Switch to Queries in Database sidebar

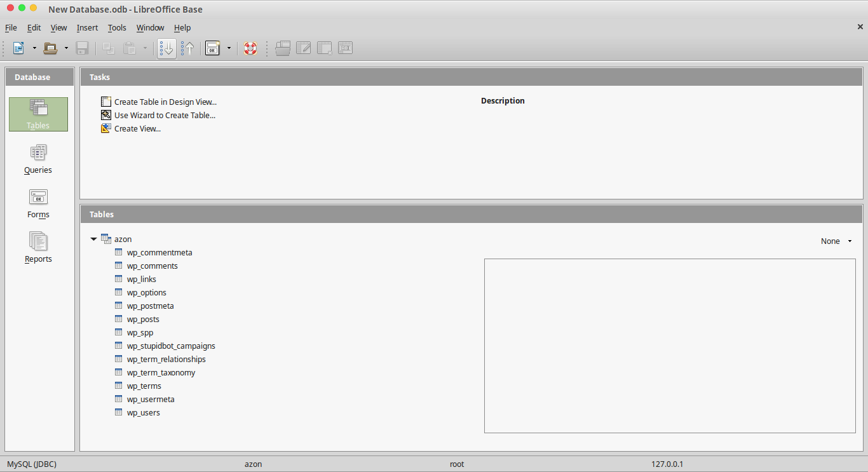[38, 159]
